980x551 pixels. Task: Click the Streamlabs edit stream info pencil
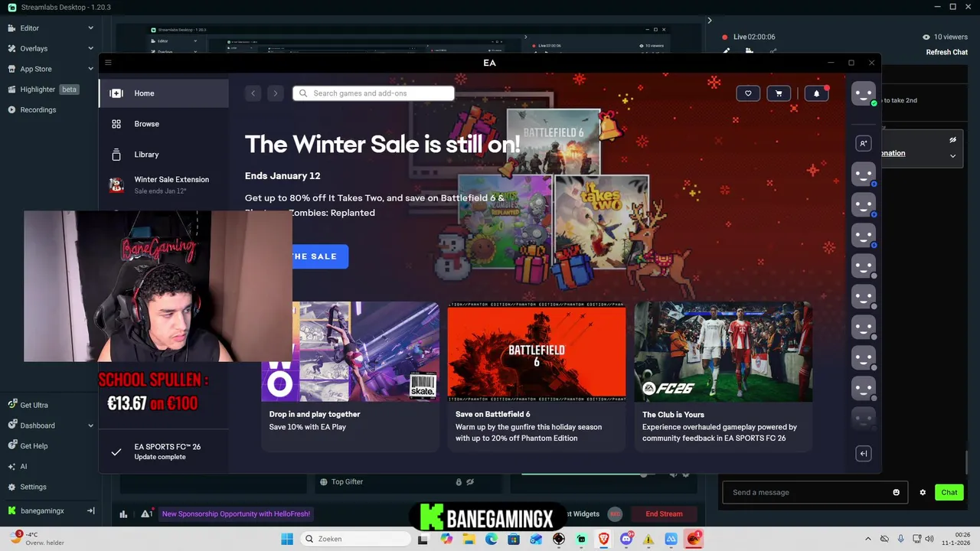point(727,51)
